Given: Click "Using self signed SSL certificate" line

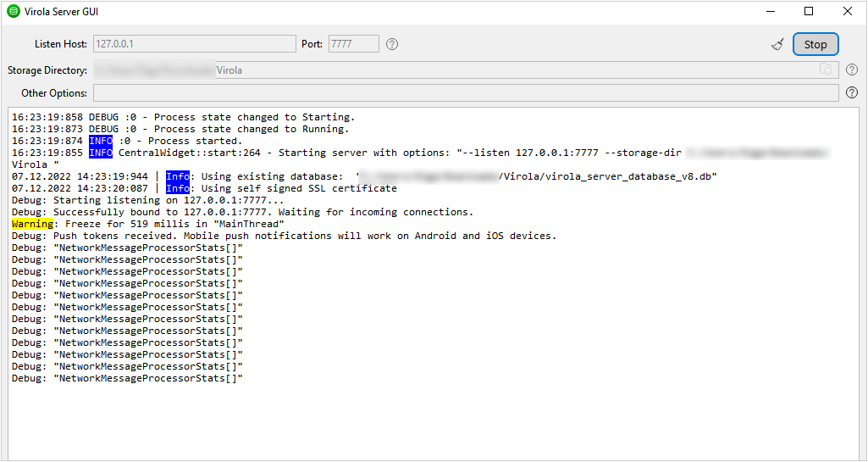Looking at the screenshot, I should [204, 188].
